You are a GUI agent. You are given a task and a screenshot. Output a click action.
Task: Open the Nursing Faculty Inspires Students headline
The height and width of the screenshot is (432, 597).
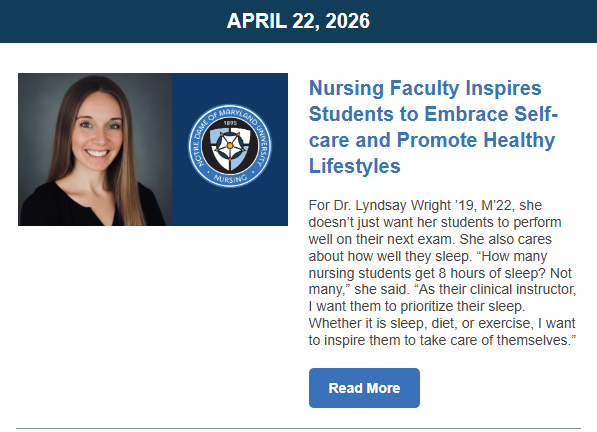click(433, 127)
